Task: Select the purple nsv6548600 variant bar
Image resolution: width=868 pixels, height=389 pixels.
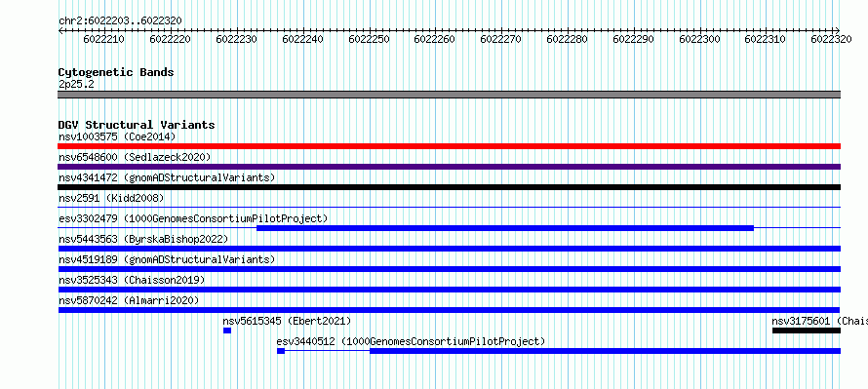Action: pos(449,167)
